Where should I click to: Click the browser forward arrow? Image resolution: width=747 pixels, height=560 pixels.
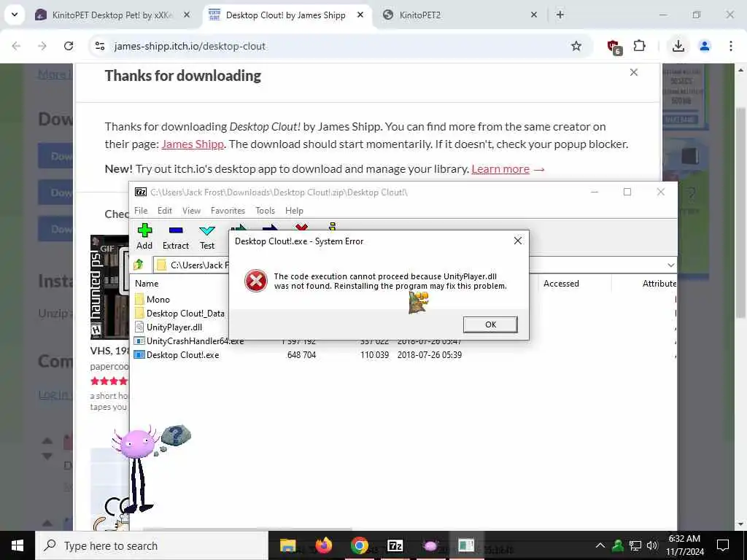click(42, 46)
